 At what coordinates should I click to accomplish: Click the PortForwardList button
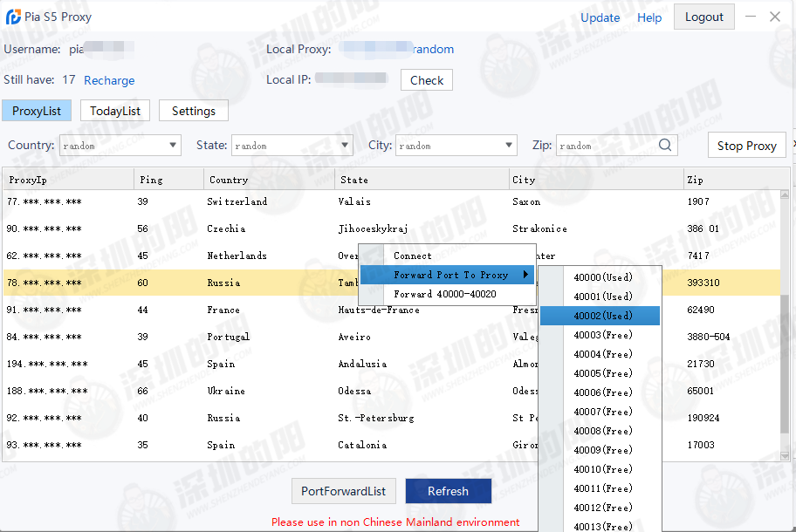(344, 491)
